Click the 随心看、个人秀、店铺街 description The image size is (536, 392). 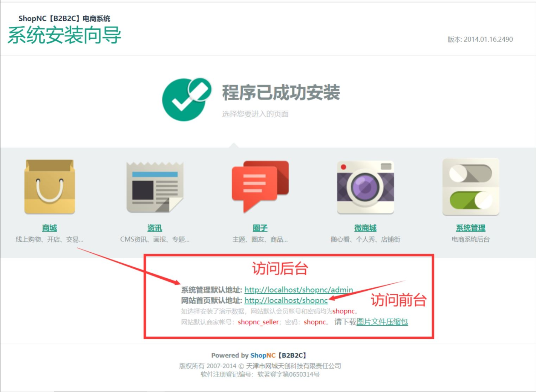365,239
